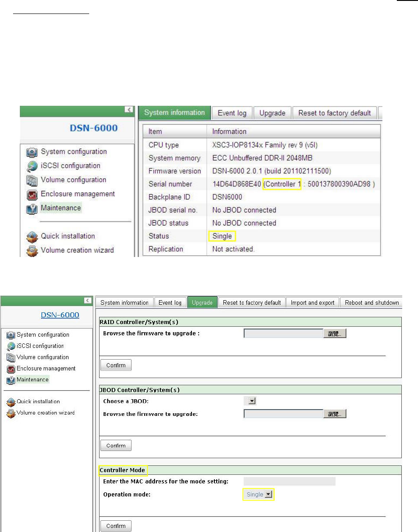Open Volume configuration in lower sidebar
The width and height of the screenshot is (418, 532).
point(43,357)
